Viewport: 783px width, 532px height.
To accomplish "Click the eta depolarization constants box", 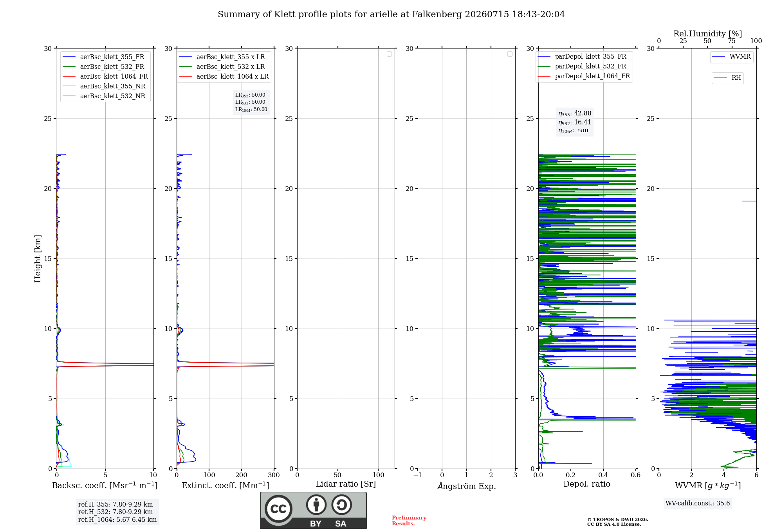I will pyautogui.click(x=575, y=122).
